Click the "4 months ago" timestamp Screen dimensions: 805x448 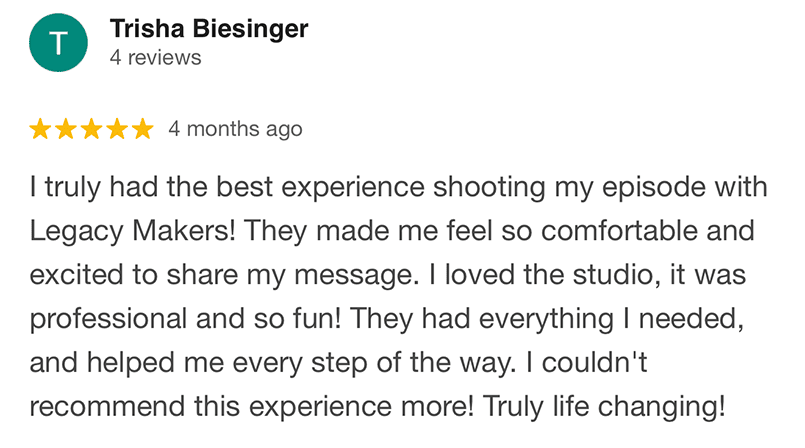pyautogui.click(x=235, y=129)
